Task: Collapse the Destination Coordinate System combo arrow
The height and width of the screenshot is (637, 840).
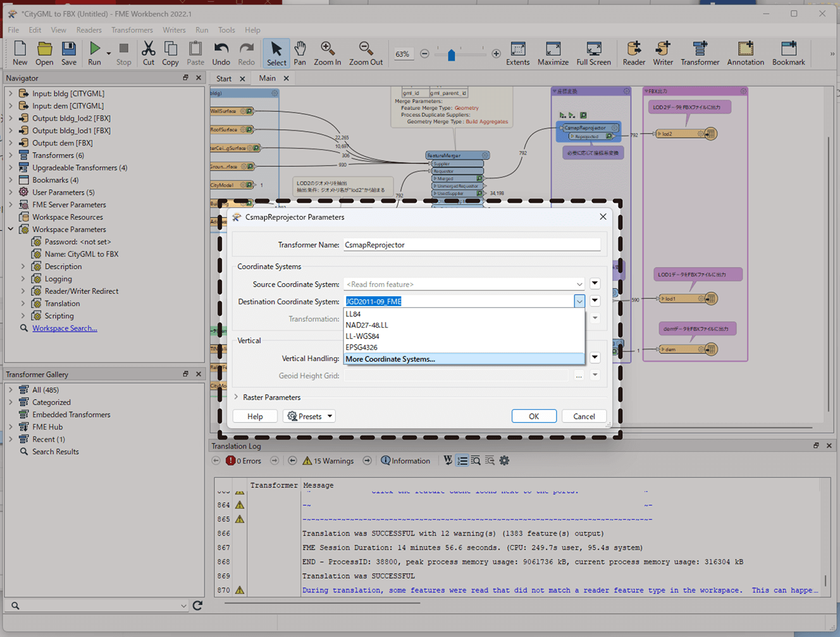Action: point(579,301)
